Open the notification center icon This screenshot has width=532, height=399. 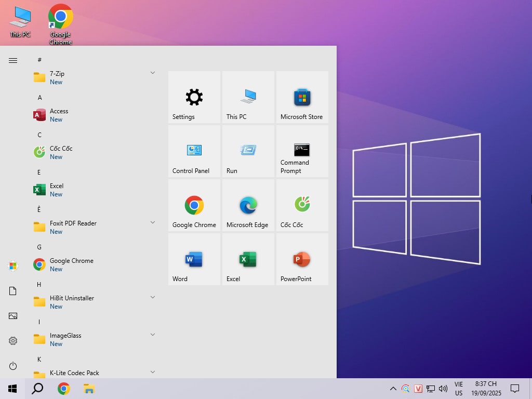515,389
